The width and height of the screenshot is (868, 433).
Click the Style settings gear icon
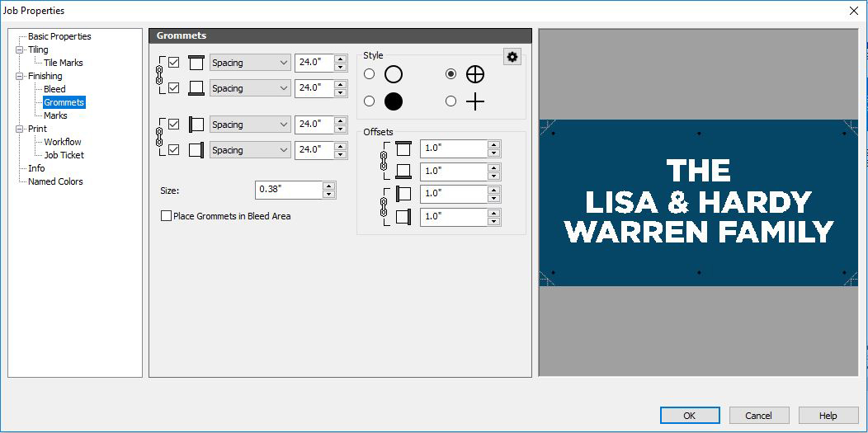point(512,57)
